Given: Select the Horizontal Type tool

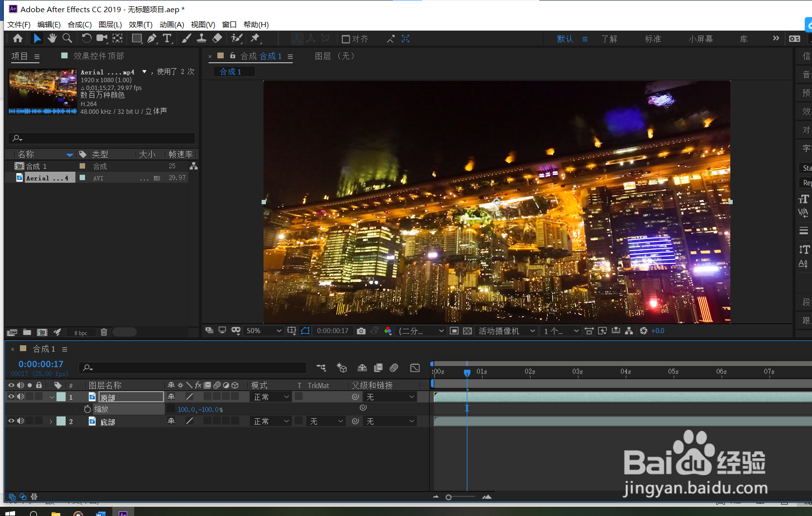Looking at the screenshot, I should (x=167, y=38).
